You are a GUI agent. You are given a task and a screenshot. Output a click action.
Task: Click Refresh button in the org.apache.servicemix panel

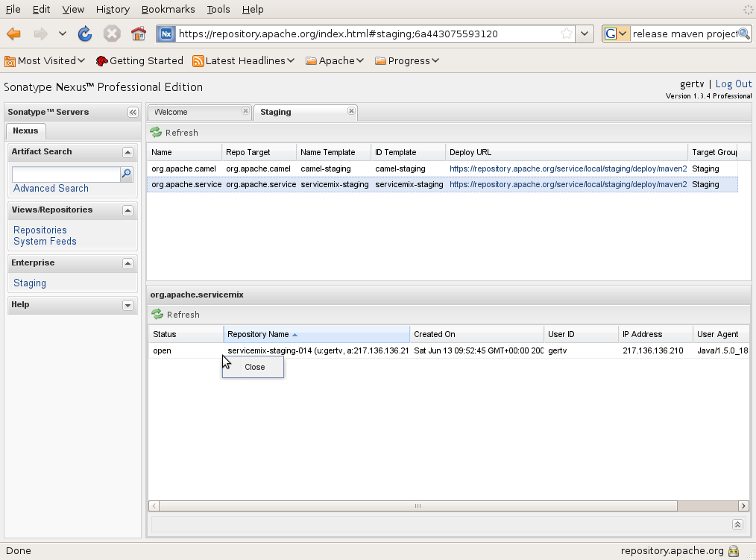pos(176,315)
